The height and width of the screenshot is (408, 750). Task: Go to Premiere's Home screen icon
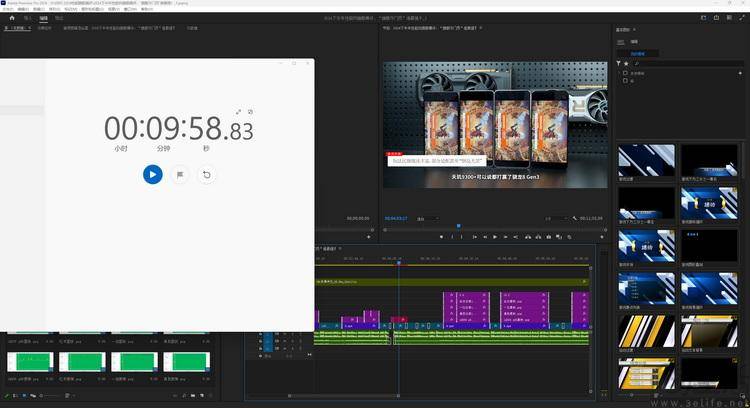pos(12,18)
